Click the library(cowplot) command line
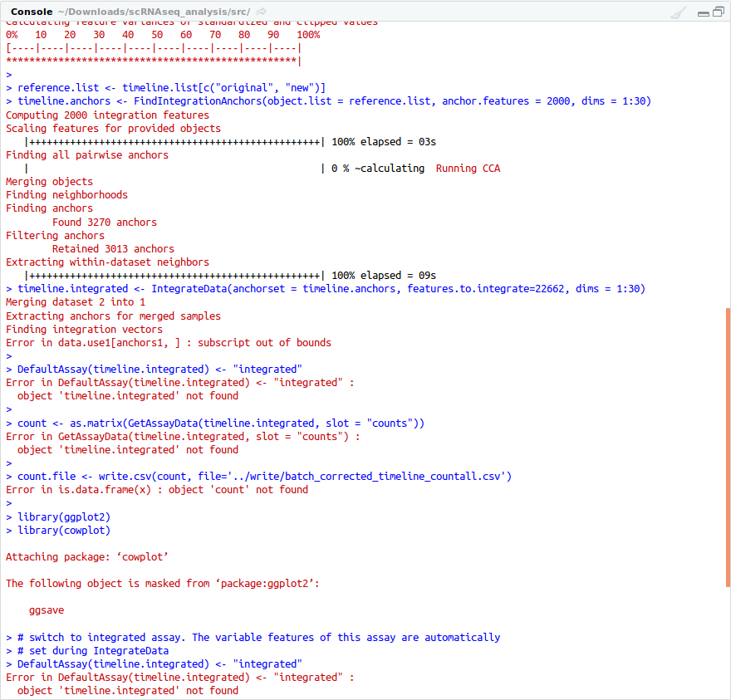731x700 pixels. click(x=58, y=530)
